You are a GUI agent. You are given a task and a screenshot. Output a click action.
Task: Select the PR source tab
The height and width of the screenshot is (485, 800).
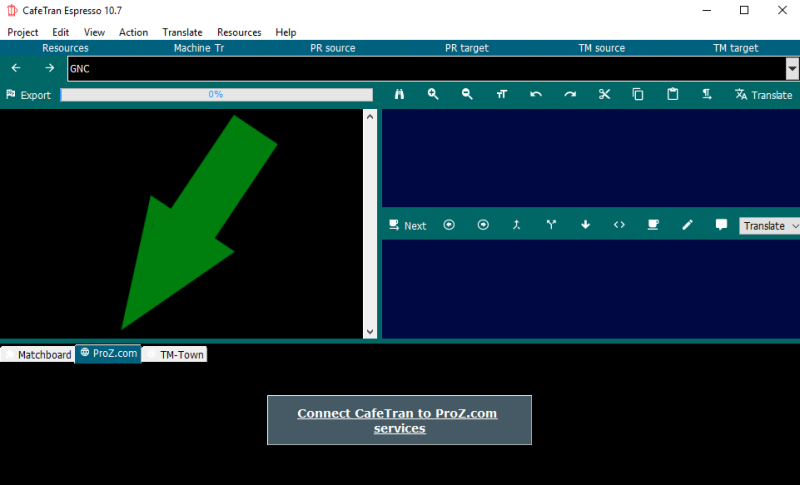[333, 48]
